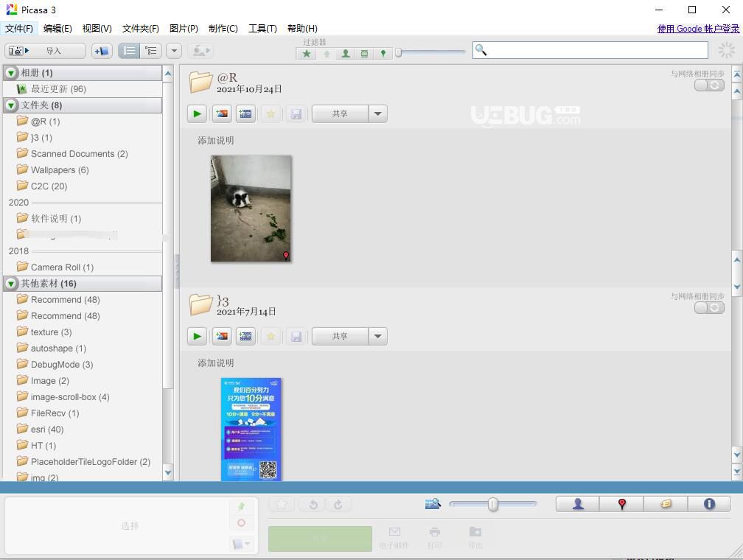
Task: Play slideshow for }3 folder
Action: pyautogui.click(x=197, y=337)
